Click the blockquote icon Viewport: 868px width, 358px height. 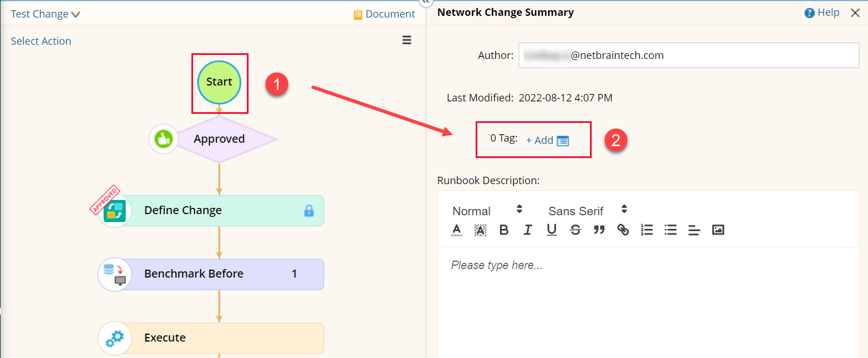click(x=599, y=230)
